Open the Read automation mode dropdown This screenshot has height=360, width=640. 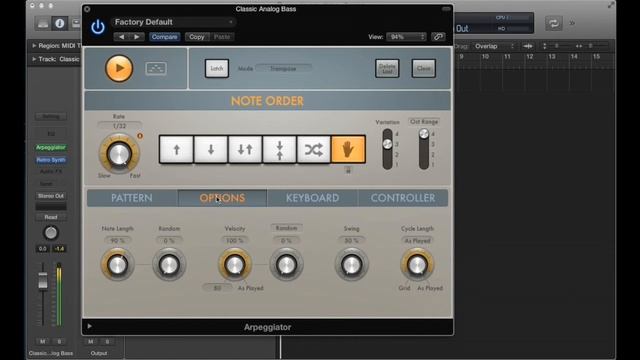51,217
